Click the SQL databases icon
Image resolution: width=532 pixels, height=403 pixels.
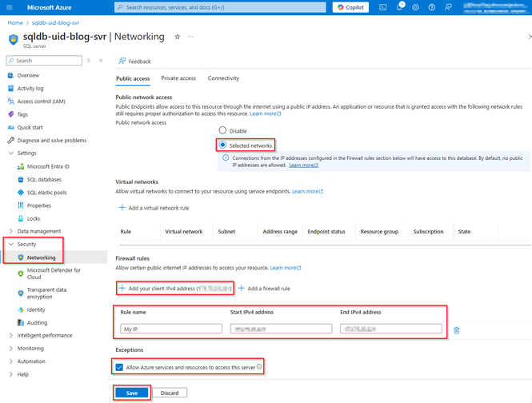point(21,179)
